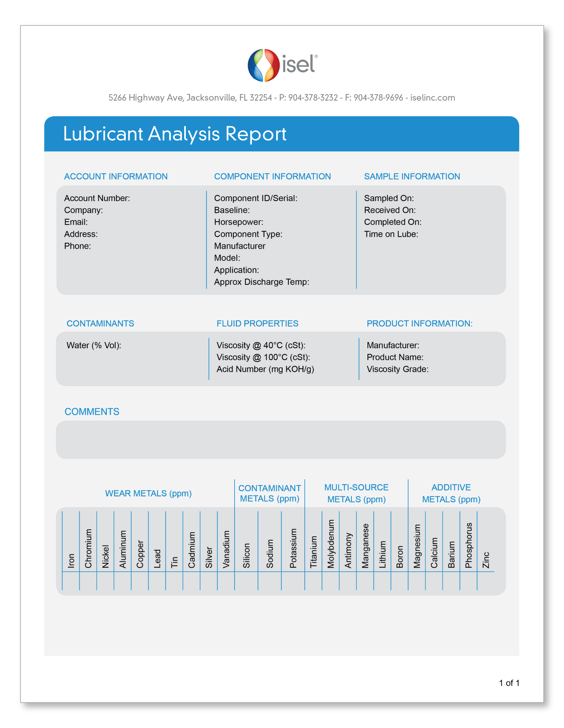Click inside the Comments box
Viewport: 564px width, 728px height.
pos(281,440)
